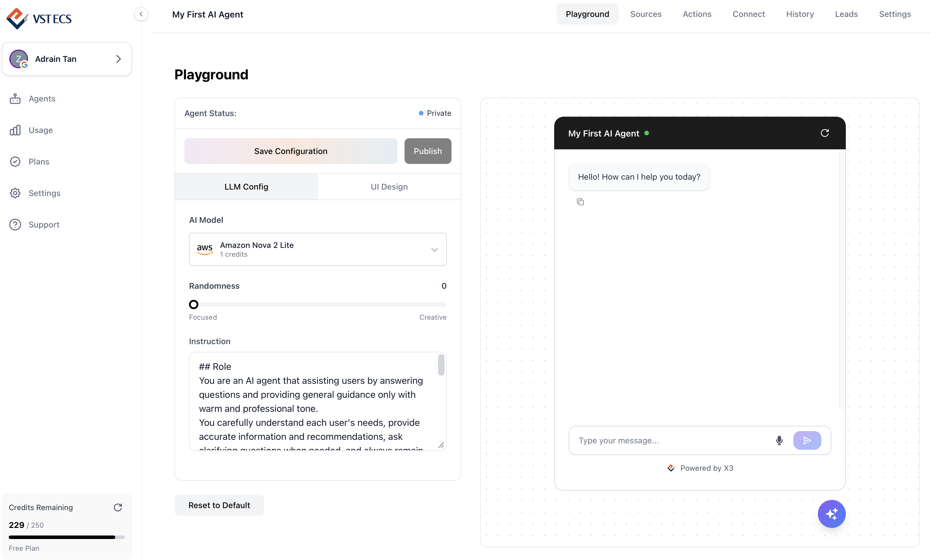Click the Agents robot icon
Screen dimensions: 931x560
(x=15, y=99)
